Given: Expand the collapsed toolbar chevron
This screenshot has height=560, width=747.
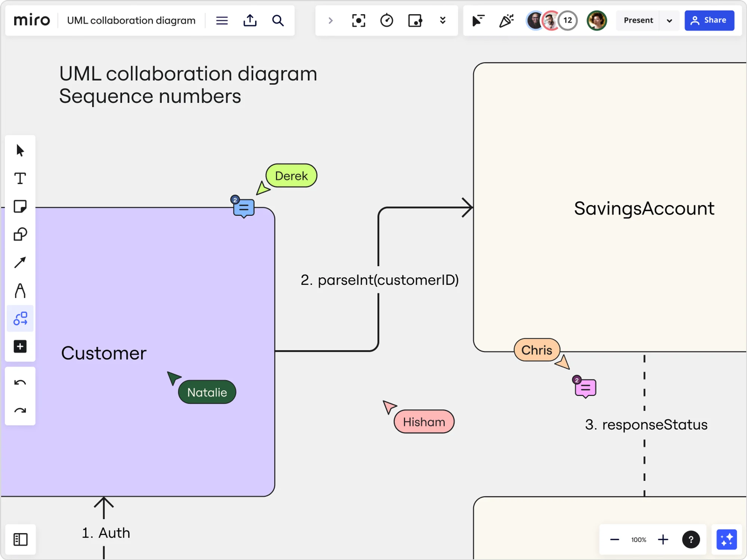Looking at the screenshot, I should pos(330,21).
